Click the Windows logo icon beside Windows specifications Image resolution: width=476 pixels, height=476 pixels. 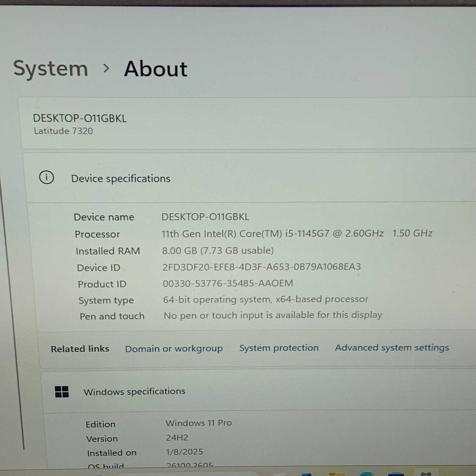(x=62, y=392)
